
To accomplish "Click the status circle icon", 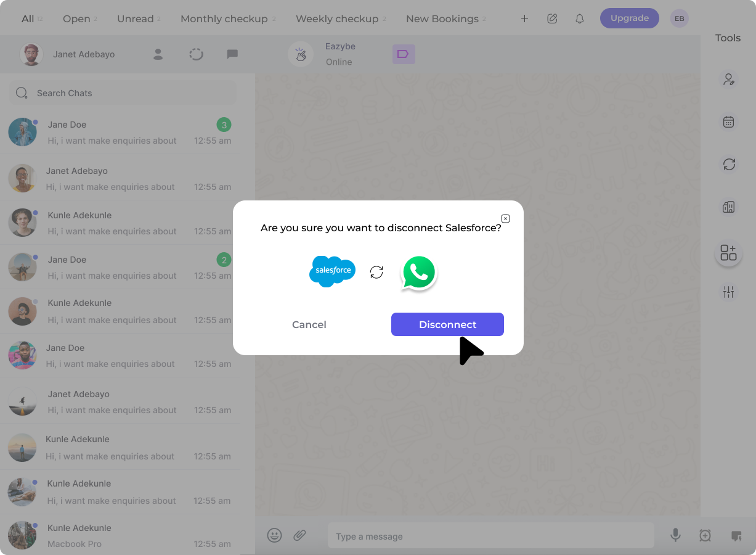I will [x=196, y=54].
